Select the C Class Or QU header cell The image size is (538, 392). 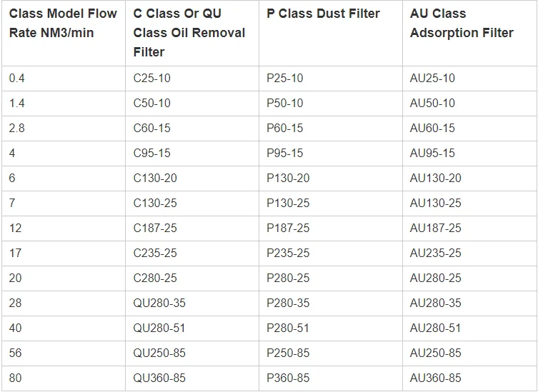tap(192, 33)
